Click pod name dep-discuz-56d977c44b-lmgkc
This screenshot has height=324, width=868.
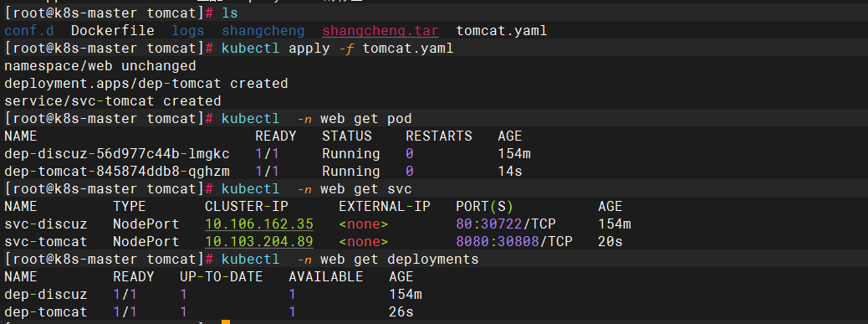click(x=117, y=154)
